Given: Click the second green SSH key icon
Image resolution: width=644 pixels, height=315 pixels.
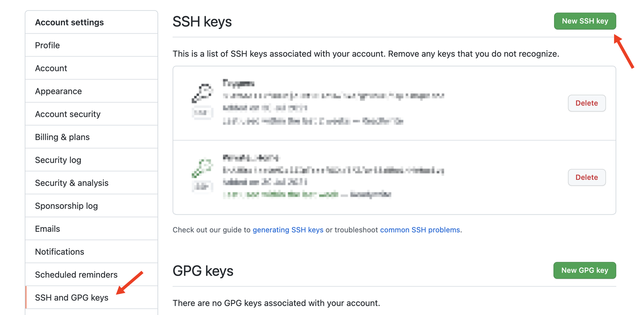Looking at the screenshot, I should (x=202, y=168).
